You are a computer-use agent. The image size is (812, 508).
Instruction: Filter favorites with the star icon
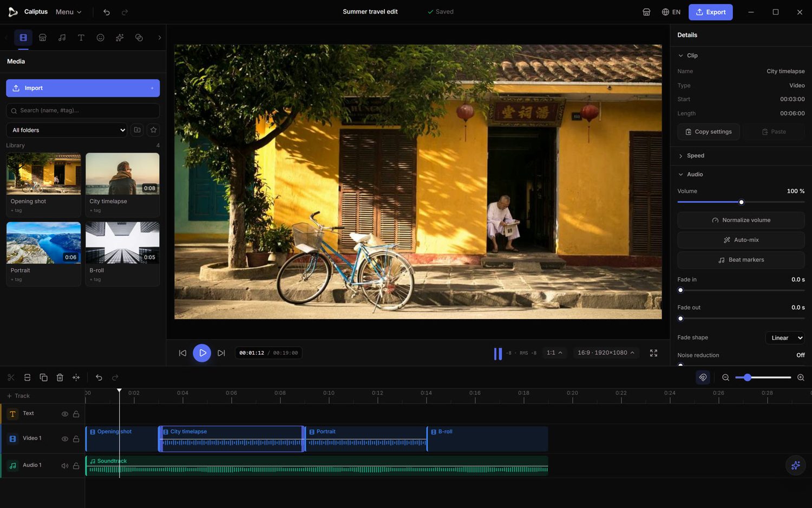tap(154, 130)
